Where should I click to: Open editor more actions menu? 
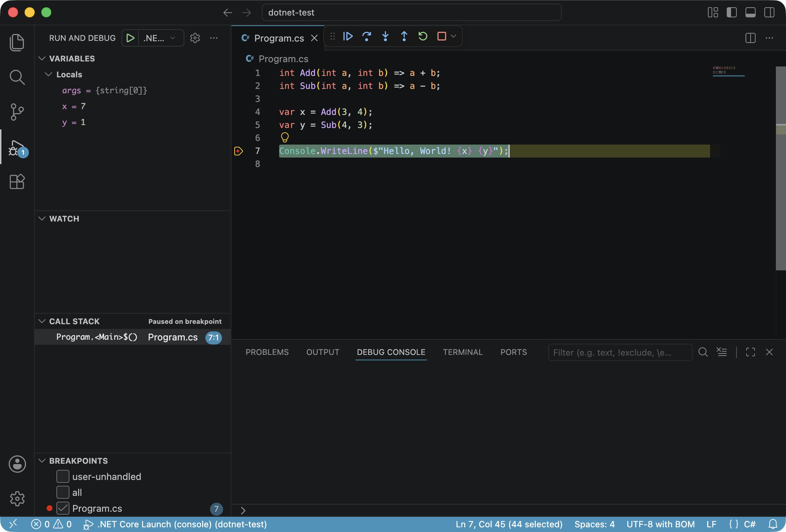(x=769, y=38)
